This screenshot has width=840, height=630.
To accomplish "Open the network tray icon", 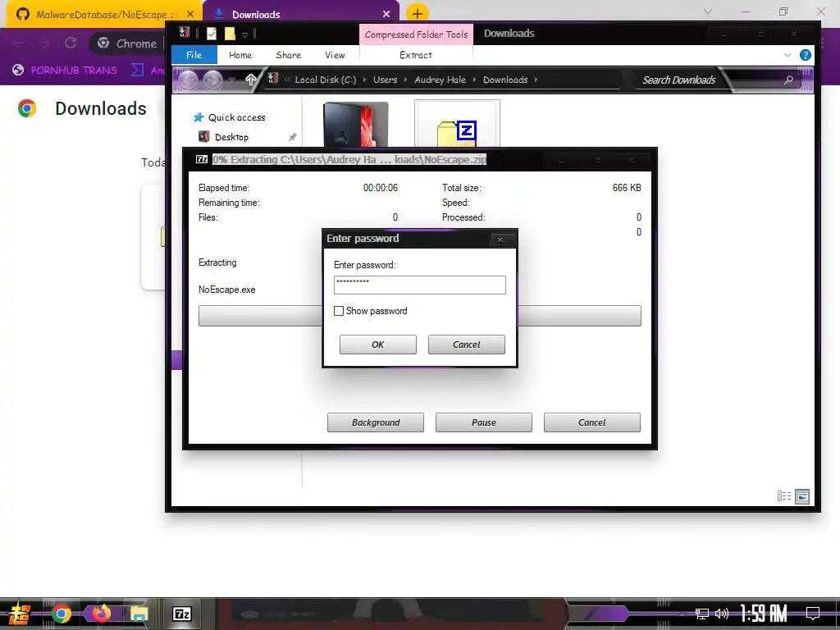I will click(702, 614).
